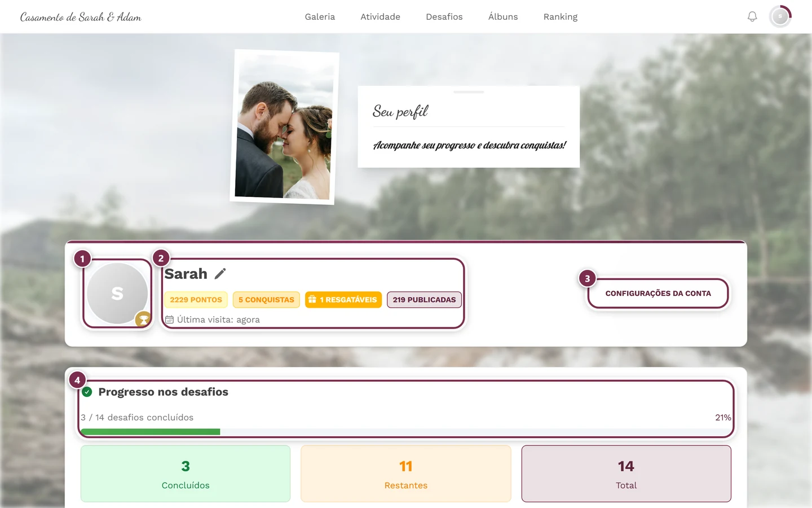
Task: Click tour step marker number 3
Action: (x=587, y=278)
